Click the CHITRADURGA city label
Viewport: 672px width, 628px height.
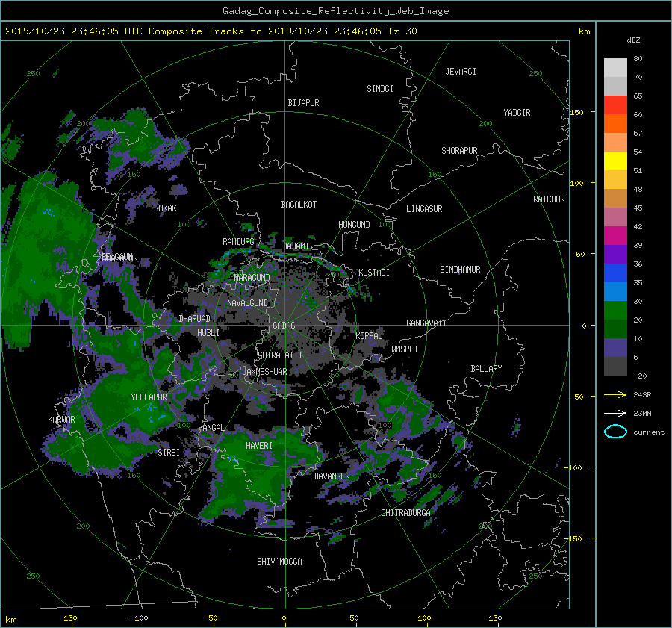pyautogui.click(x=406, y=513)
